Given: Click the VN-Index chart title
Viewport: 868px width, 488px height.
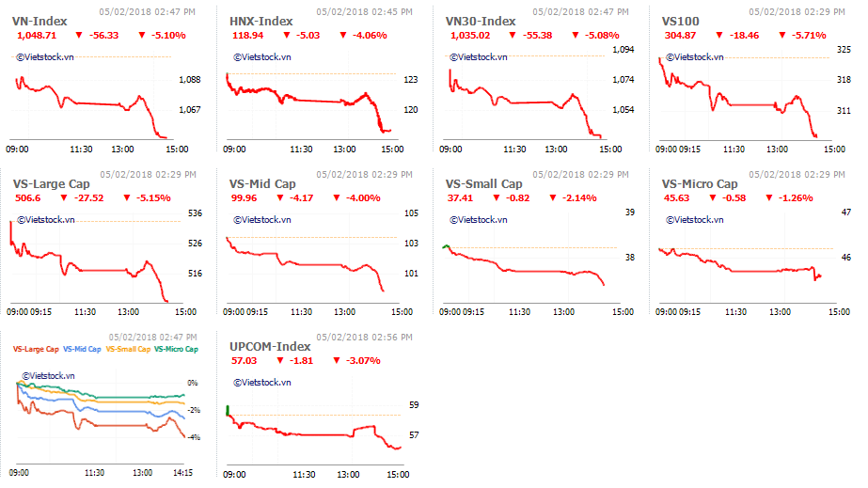Looking at the screenshot, I should 39,22.
